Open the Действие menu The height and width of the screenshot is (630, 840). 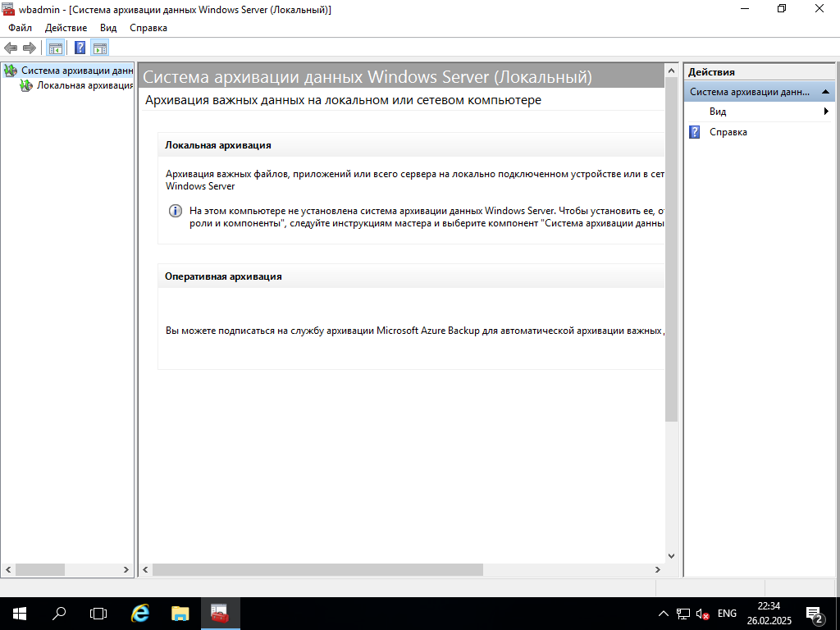pos(66,28)
